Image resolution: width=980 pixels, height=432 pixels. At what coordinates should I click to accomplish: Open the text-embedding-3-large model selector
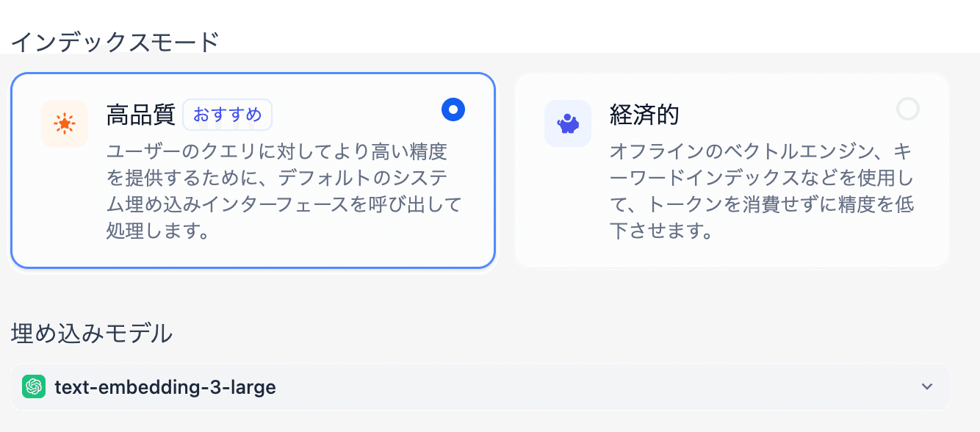pos(165,387)
